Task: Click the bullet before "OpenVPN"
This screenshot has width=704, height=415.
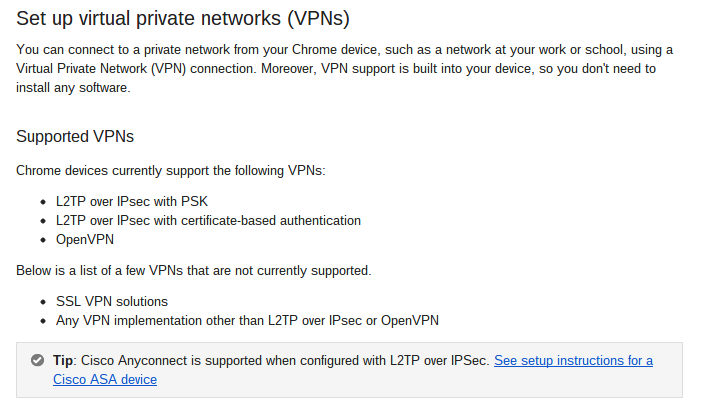Action: [44, 241]
